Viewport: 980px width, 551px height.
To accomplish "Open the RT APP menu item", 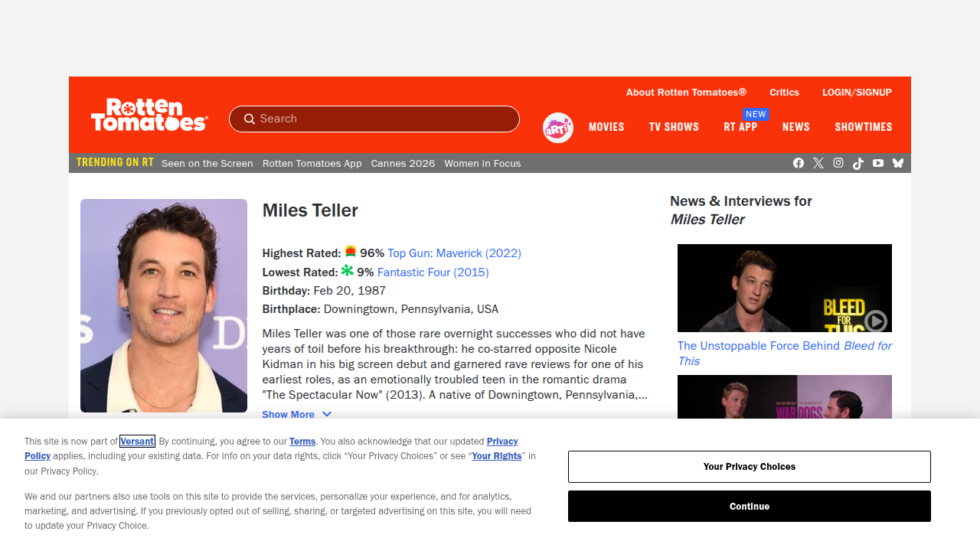I will [740, 127].
